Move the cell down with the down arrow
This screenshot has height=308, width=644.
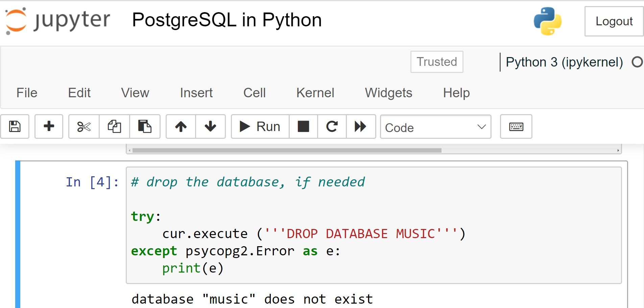click(210, 127)
